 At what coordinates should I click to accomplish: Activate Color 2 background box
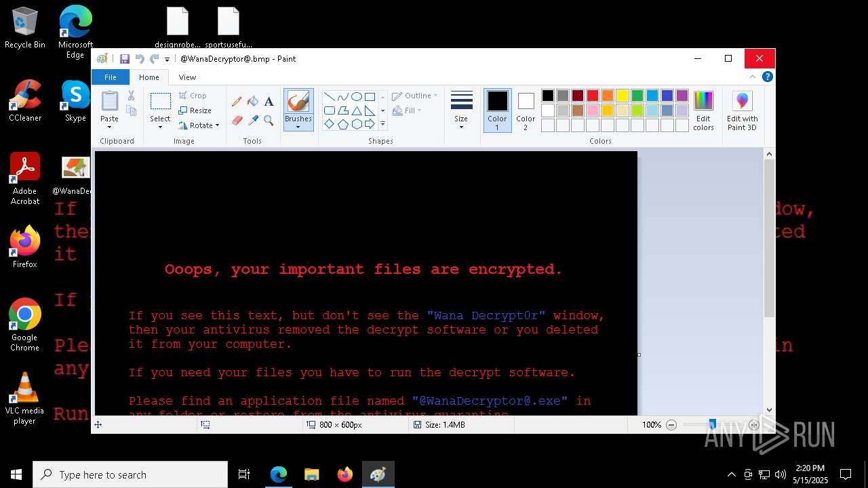point(526,110)
